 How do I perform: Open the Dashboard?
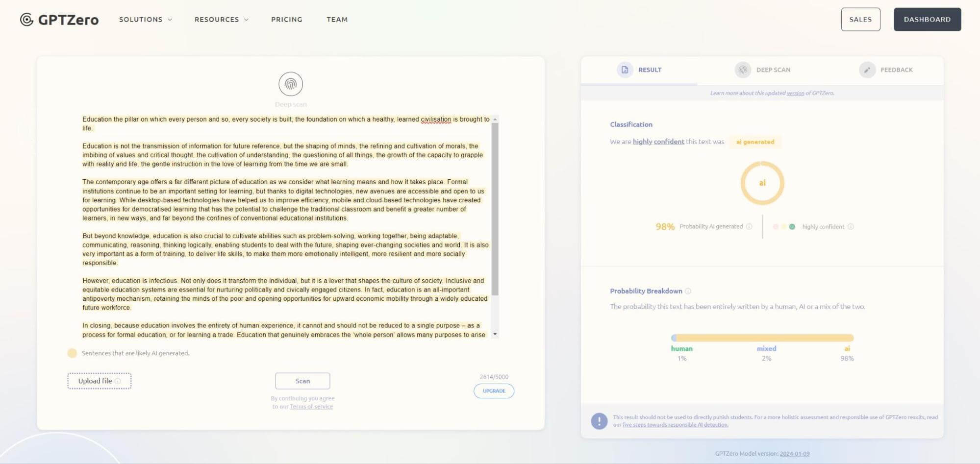tap(927, 20)
